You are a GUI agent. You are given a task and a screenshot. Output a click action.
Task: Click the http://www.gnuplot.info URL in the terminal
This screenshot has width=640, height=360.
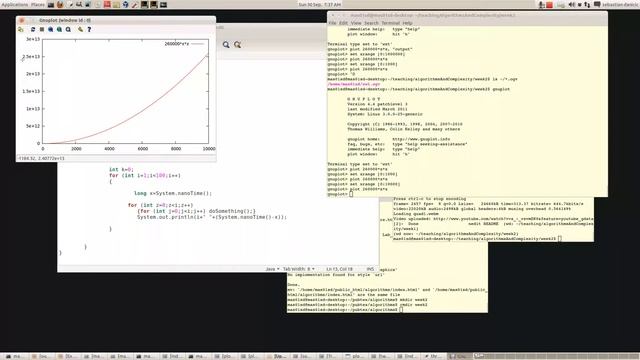point(421,139)
